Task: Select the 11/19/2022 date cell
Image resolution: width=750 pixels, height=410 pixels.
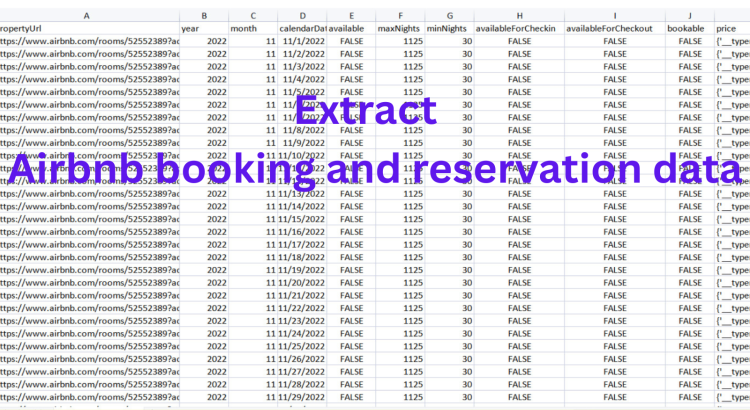Action: [x=302, y=270]
